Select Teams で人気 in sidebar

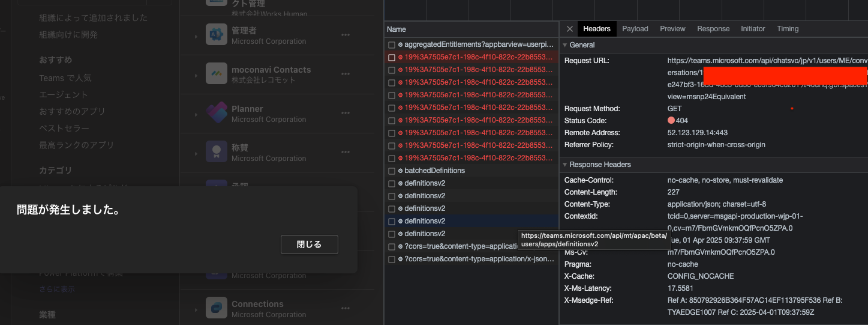(65, 78)
